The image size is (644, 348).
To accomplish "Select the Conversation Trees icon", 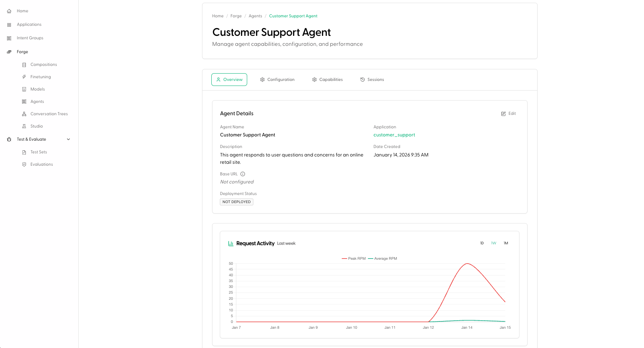I will 24,114.
